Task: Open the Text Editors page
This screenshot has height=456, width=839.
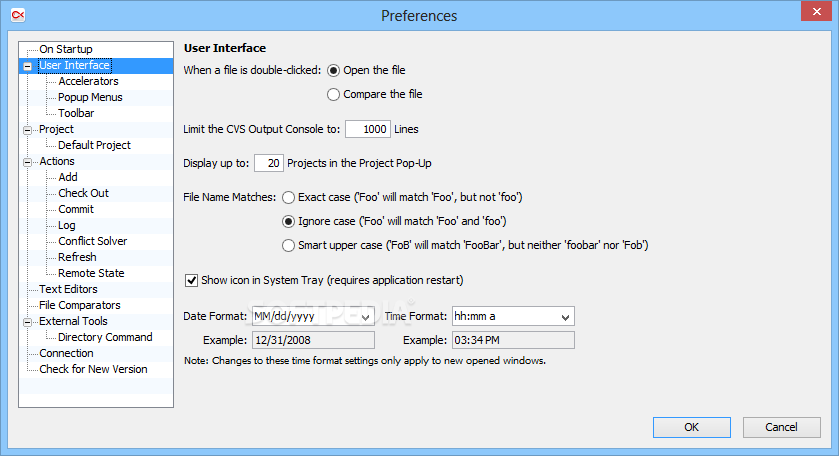Action: tap(68, 290)
